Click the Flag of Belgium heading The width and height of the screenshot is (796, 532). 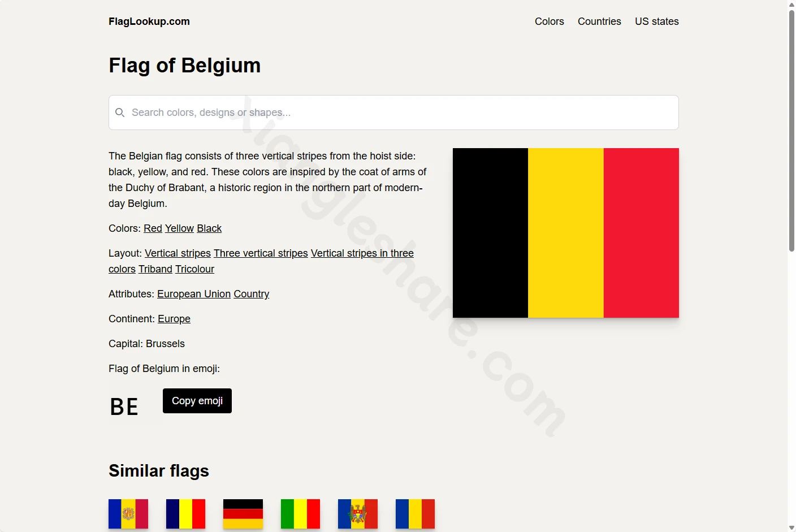pos(185,66)
